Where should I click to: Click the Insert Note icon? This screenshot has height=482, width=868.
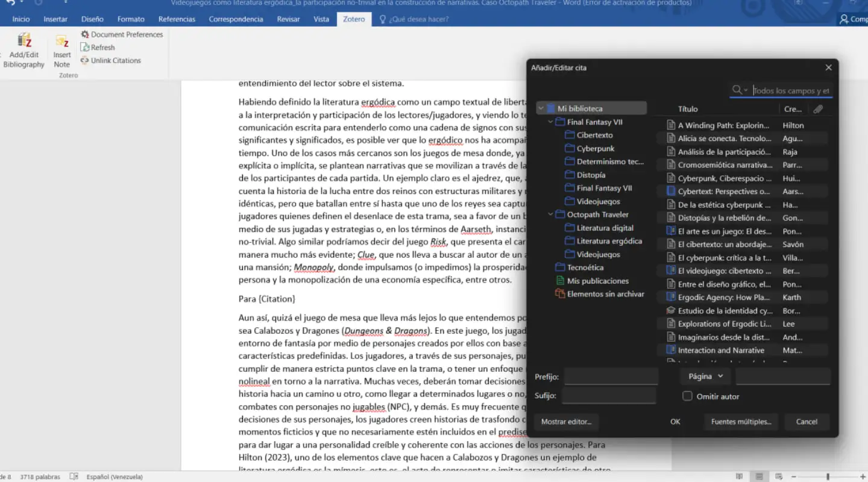(x=62, y=42)
